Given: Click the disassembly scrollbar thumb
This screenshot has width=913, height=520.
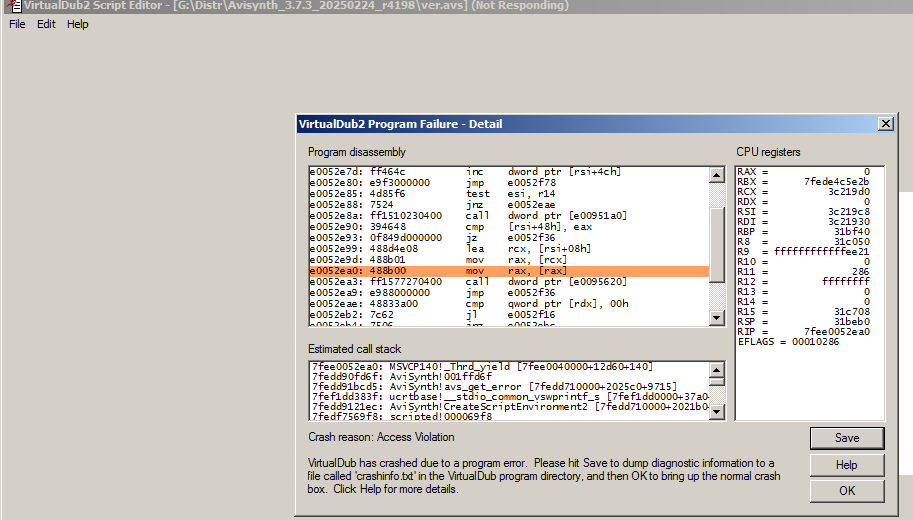Looking at the screenshot, I should pos(717,244).
